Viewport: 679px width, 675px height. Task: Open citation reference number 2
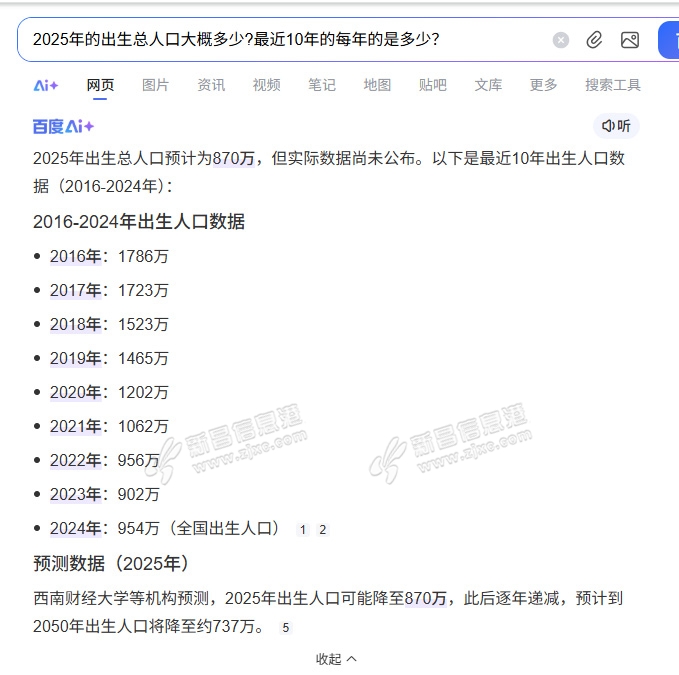pyautogui.click(x=322, y=530)
